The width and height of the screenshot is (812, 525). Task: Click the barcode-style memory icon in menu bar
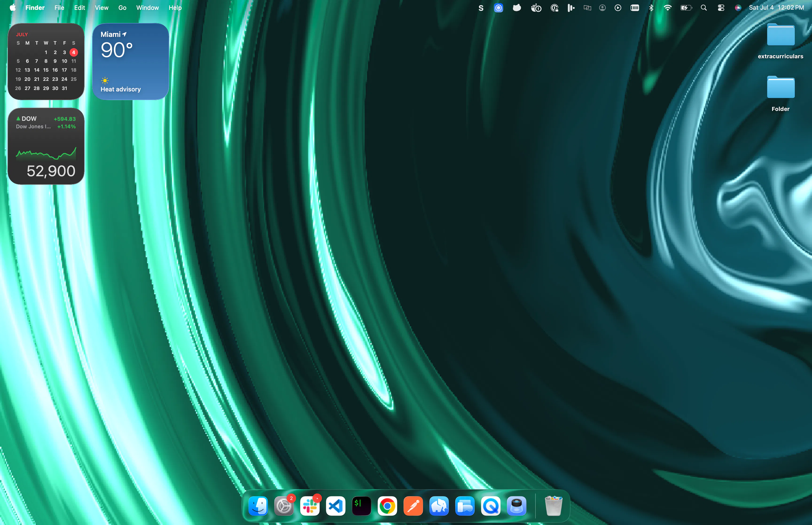(635, 8)
